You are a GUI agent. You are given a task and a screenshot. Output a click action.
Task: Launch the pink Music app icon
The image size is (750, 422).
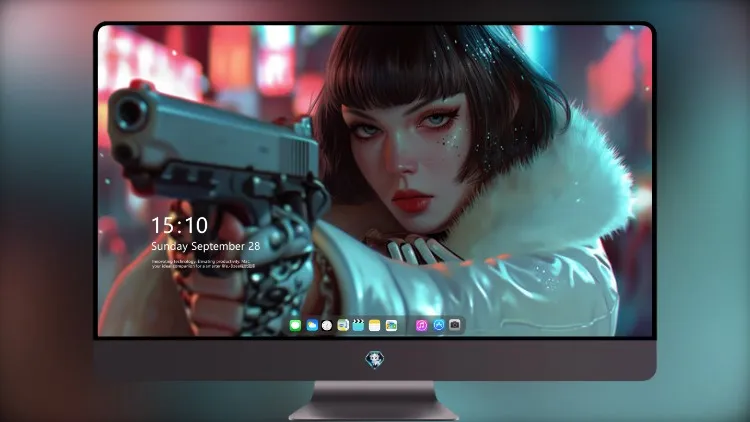pos(421,325)
